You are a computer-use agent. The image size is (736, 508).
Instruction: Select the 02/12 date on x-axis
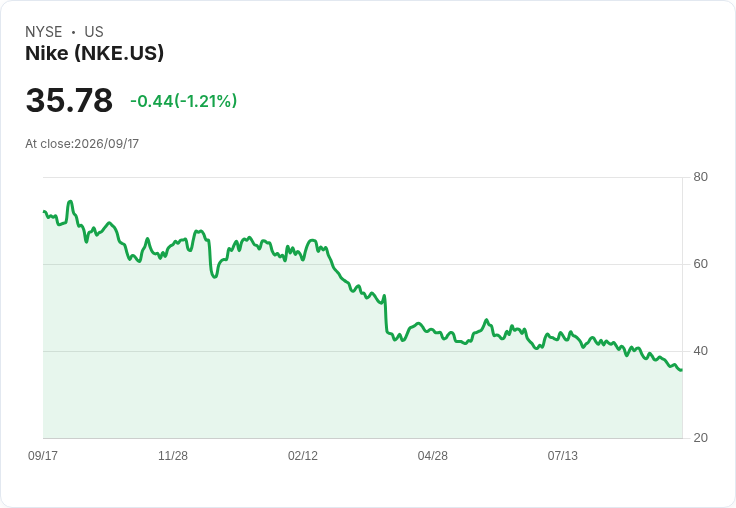coord(303,455)
